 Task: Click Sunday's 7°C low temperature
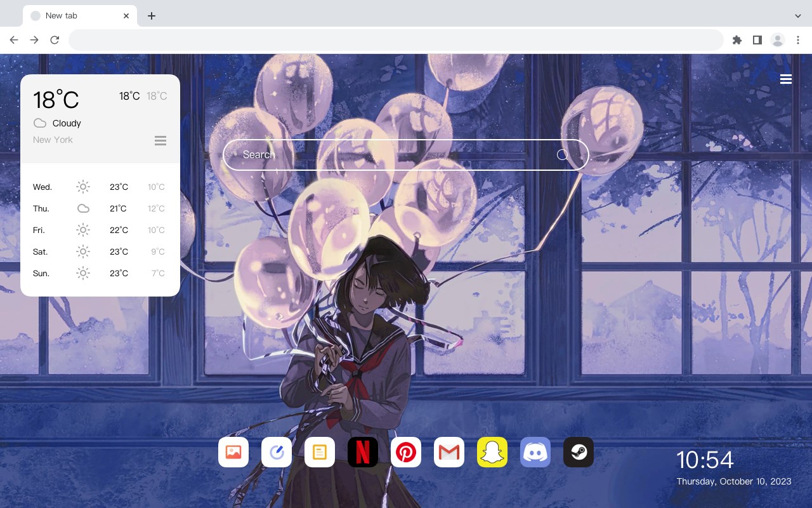coord(158,273)
